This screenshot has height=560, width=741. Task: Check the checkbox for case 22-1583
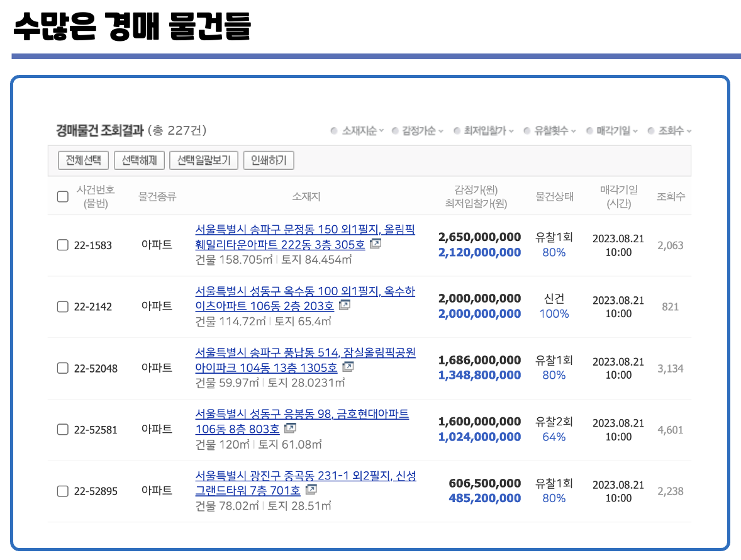[62, 245]
